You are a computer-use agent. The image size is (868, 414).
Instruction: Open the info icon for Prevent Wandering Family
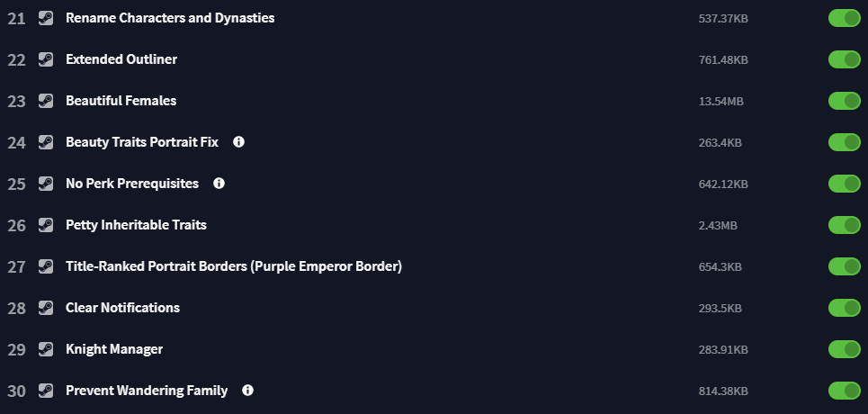pos(248,391)
